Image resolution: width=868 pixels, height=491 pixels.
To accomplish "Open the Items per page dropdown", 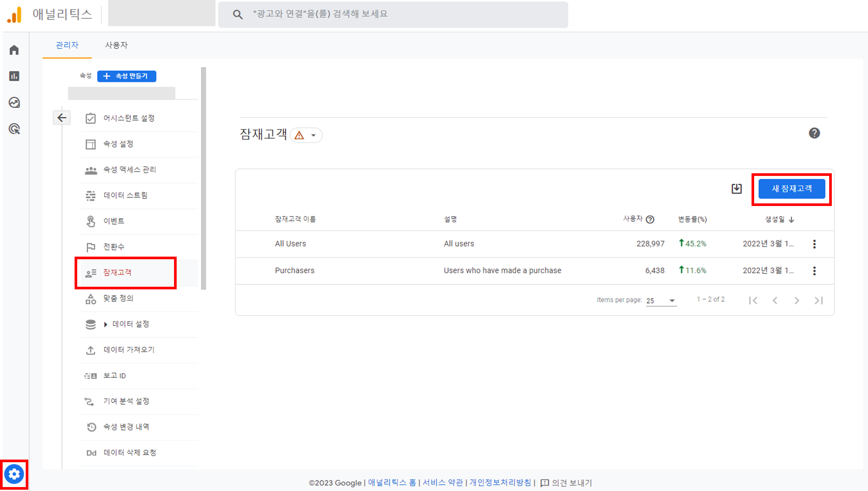I will point(661,300).
